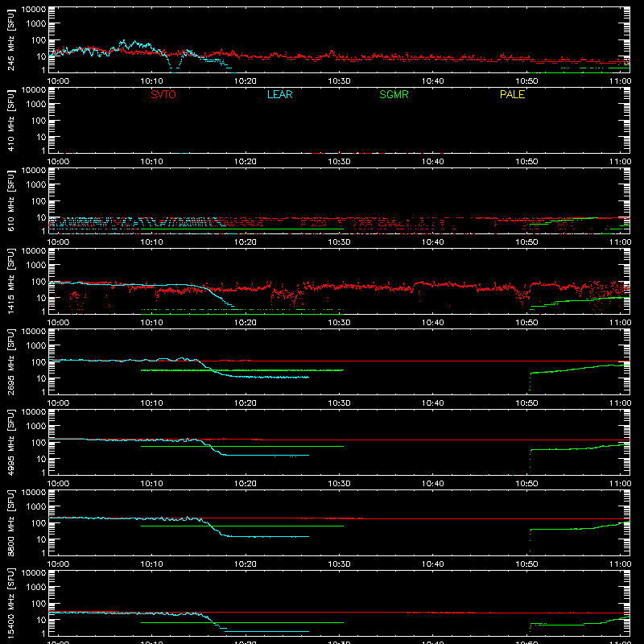Select the 15400 MHz [SFU] axis label
Viewport: 644px width, 644px height.
pos(11,604)
